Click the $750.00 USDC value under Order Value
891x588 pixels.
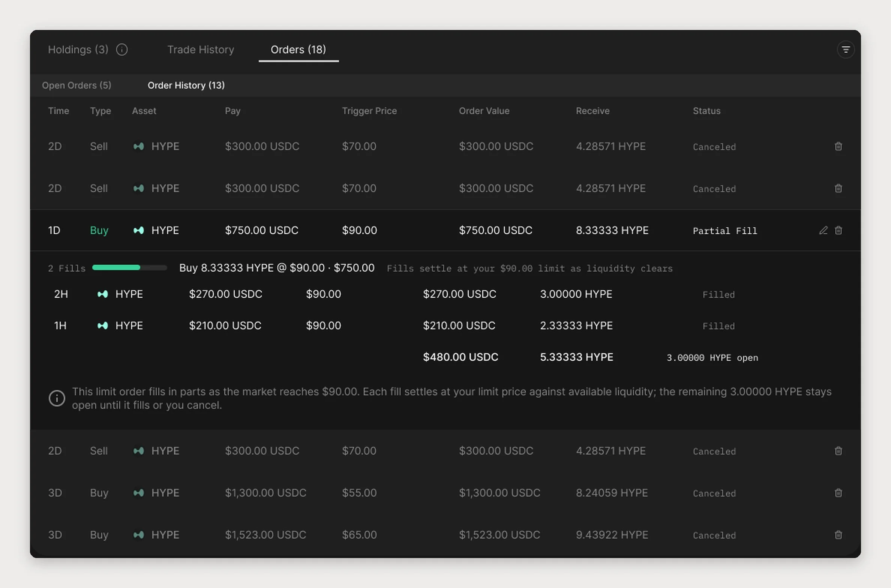(496, 230)
